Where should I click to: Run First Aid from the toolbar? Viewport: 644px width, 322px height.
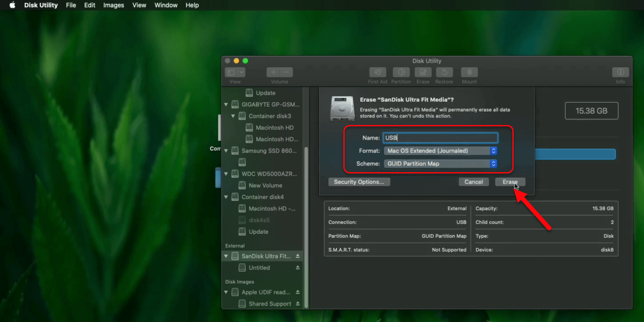point(378,72)
